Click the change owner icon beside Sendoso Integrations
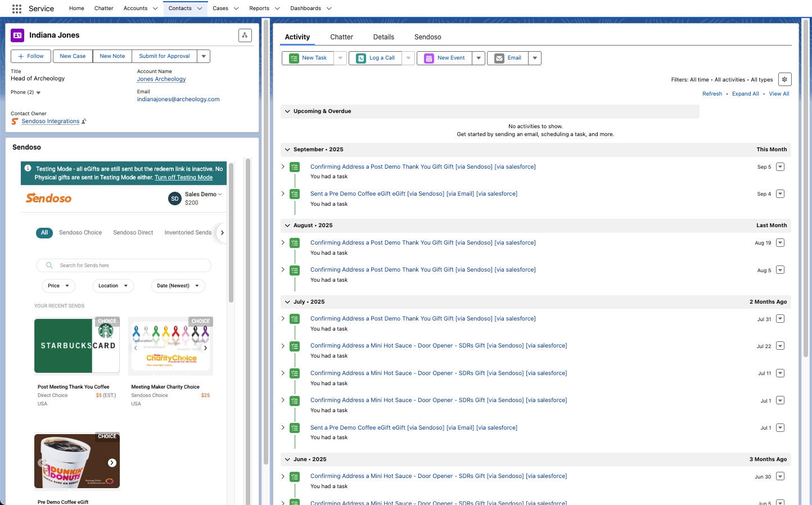 (84, 121)
